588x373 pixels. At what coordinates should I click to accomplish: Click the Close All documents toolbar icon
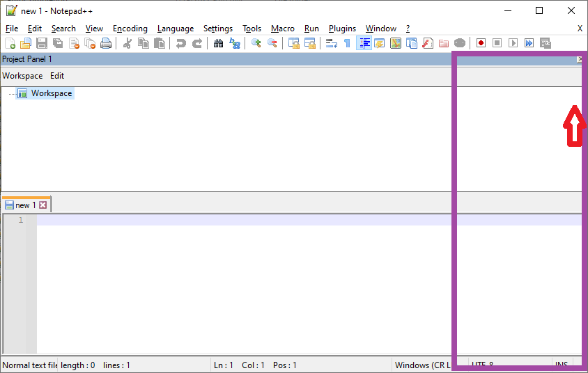[x=90, y=43]
